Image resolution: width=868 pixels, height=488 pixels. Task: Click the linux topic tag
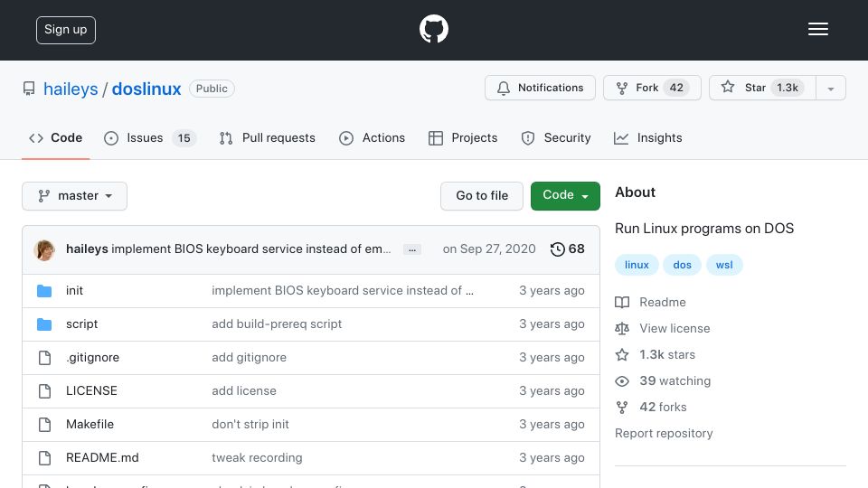coord(637,265)
